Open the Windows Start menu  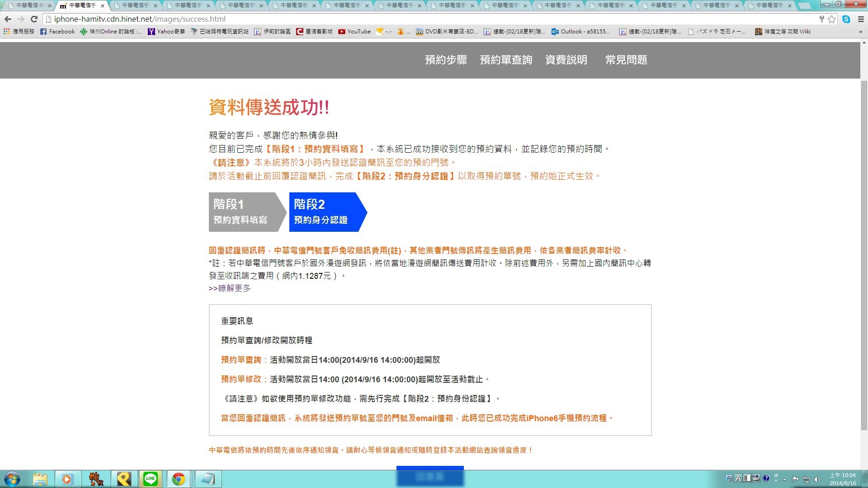(x=12, y=479)
